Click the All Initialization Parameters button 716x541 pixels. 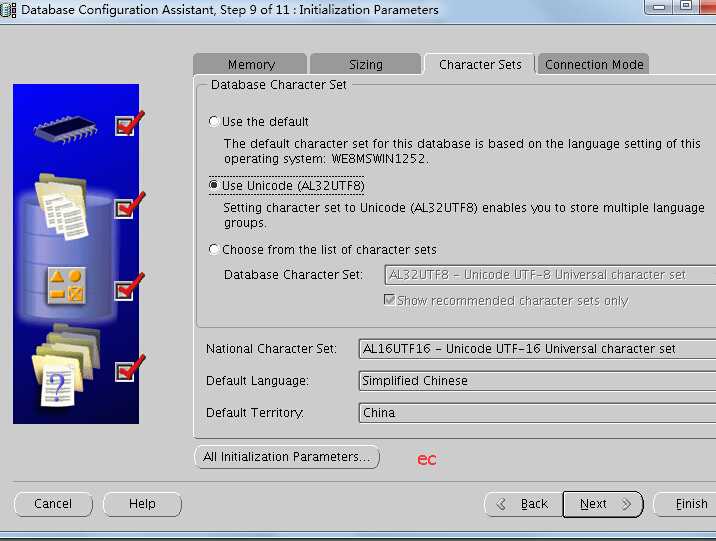[287, 457]
